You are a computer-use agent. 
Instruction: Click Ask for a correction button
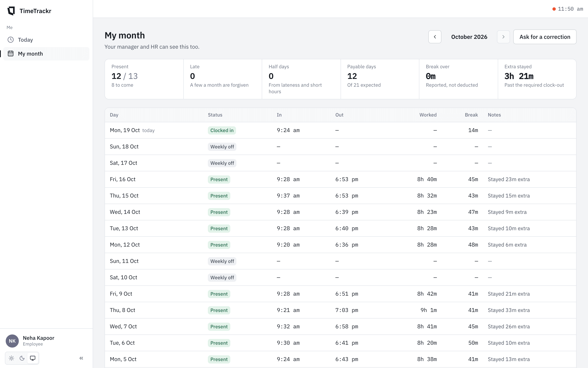pyautogui.click(x=545, y=37)
